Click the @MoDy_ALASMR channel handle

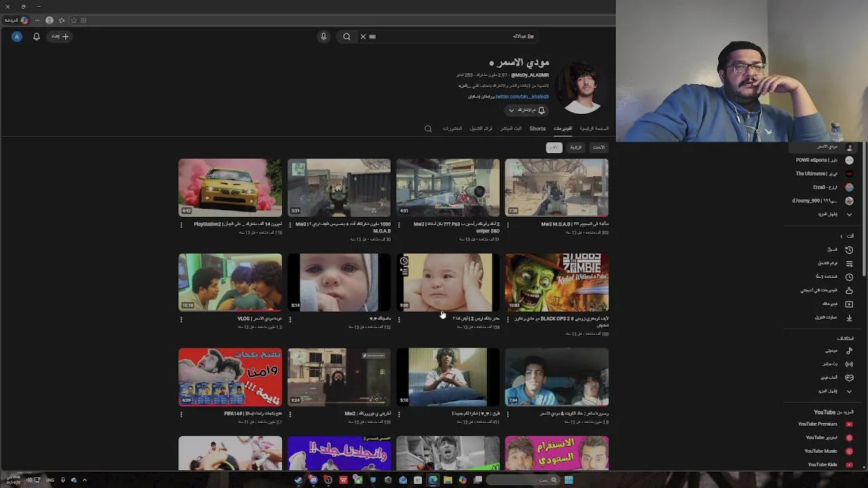coord(530,75)
